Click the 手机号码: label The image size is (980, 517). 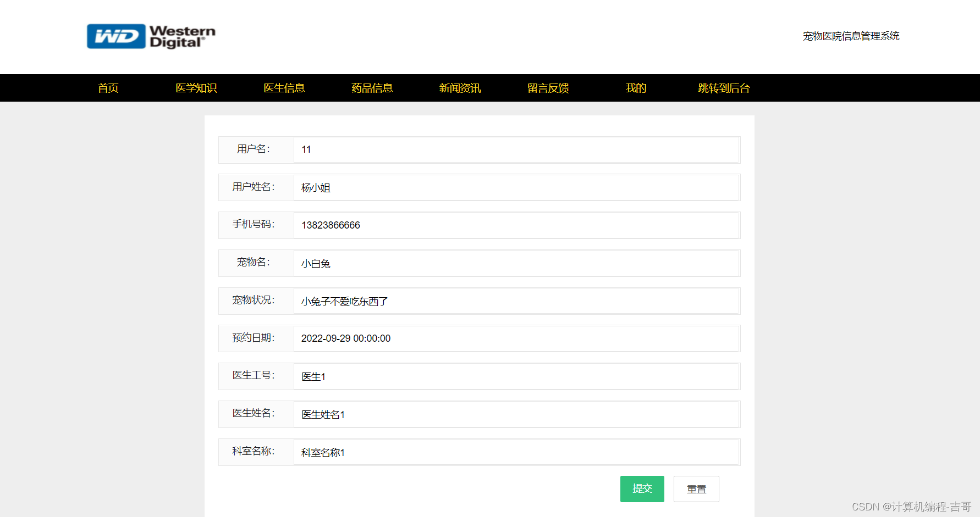[254, 224]
